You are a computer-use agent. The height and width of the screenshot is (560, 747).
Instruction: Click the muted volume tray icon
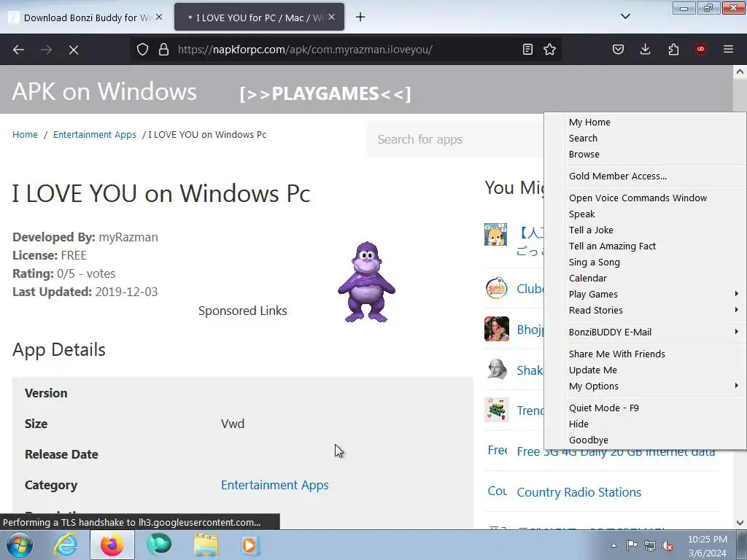(x=667, y=545)
